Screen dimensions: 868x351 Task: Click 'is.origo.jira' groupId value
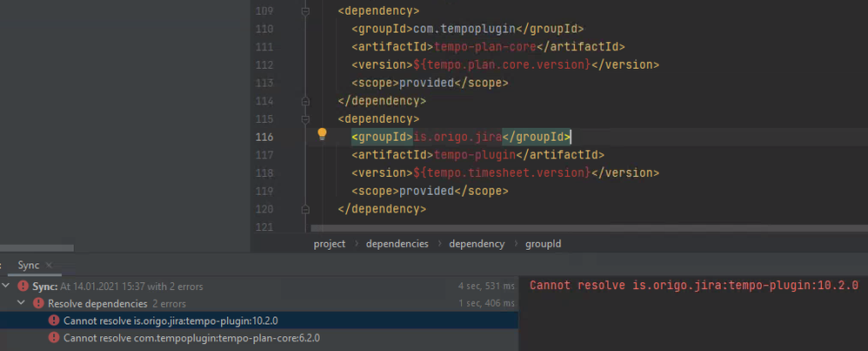(x=457, y=137)
